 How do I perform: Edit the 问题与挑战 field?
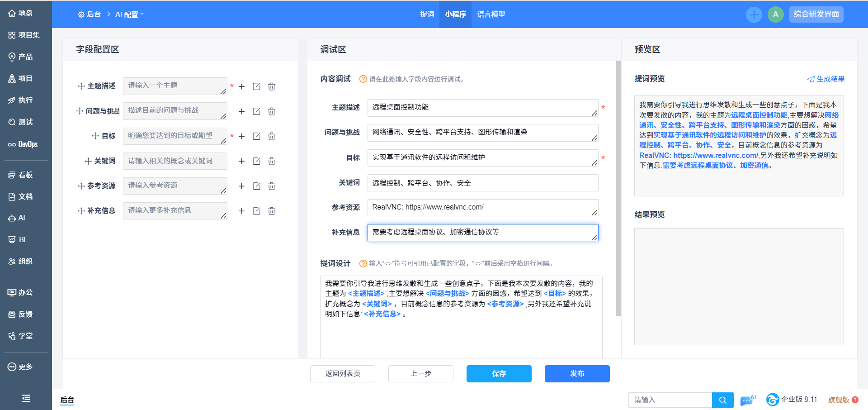click(x=256, y=111)
